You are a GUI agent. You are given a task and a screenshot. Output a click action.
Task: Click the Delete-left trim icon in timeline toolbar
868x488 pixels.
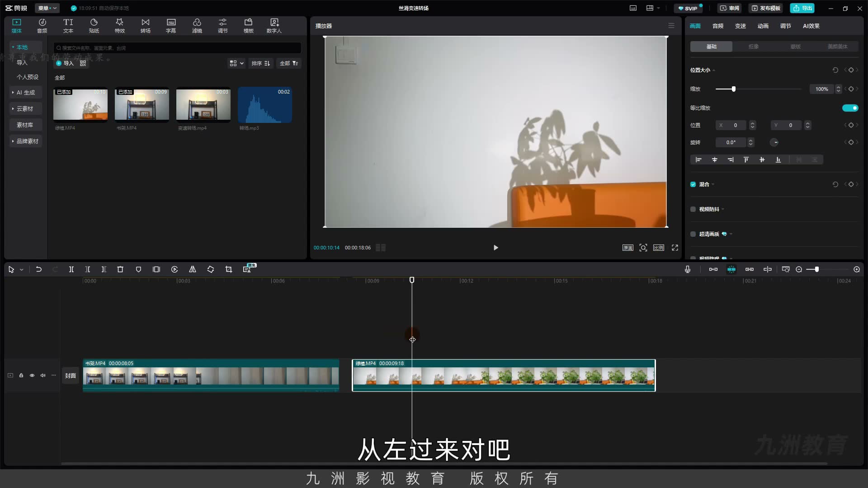(88, 269)
